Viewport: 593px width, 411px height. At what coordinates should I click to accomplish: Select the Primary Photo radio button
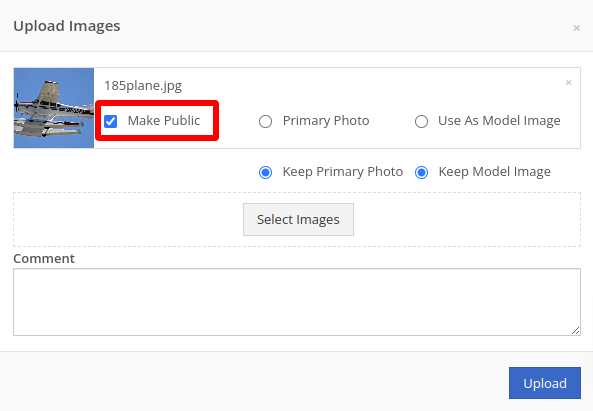pyautogui.click(x=265, y=121)
